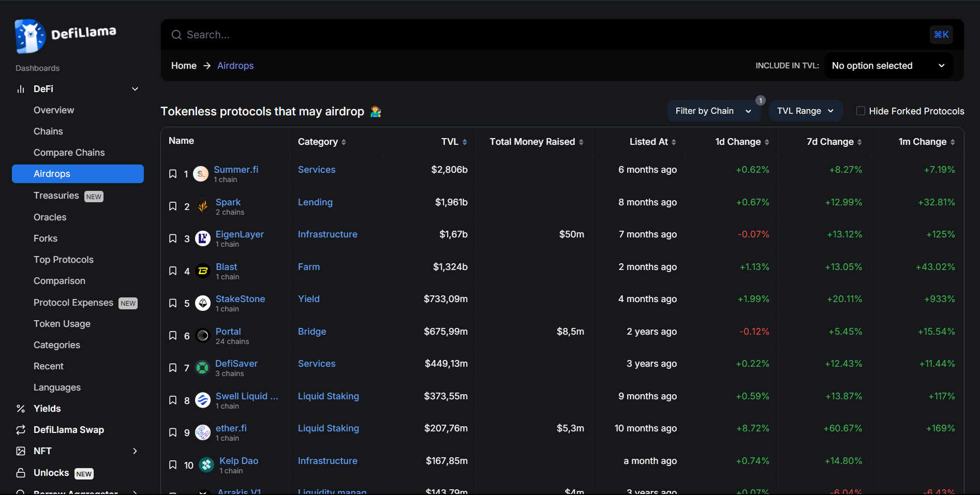
Task: Click the Blast protocol logo
Action: (x=203, y=271)
